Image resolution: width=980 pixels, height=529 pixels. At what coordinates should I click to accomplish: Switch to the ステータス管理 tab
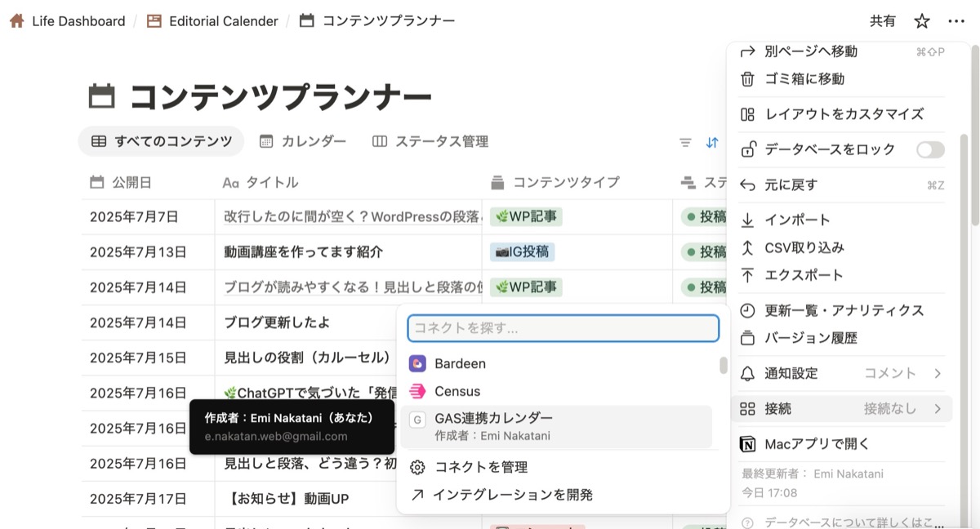(x=430, y=141)
